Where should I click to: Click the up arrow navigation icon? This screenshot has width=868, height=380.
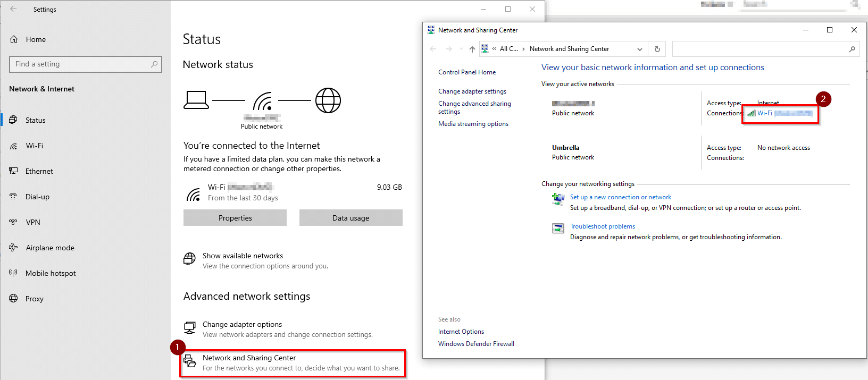472,49
